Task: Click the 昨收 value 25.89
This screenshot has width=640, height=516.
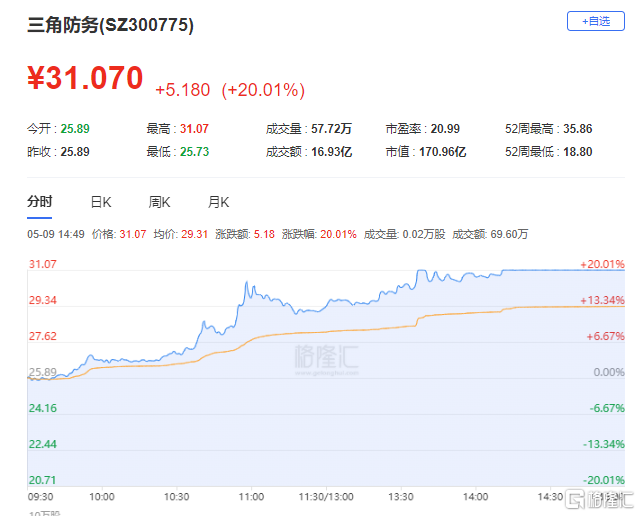Action: [75, 152]
